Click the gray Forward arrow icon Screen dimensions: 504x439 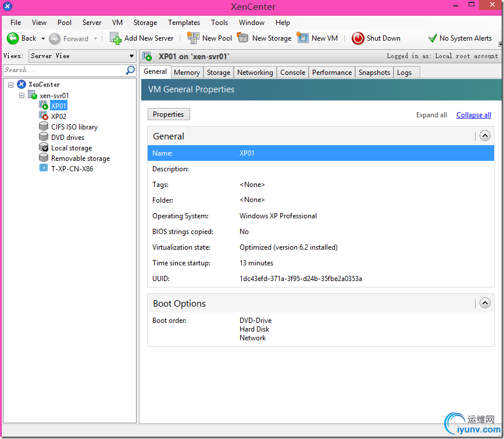click(x=55, y=39)
